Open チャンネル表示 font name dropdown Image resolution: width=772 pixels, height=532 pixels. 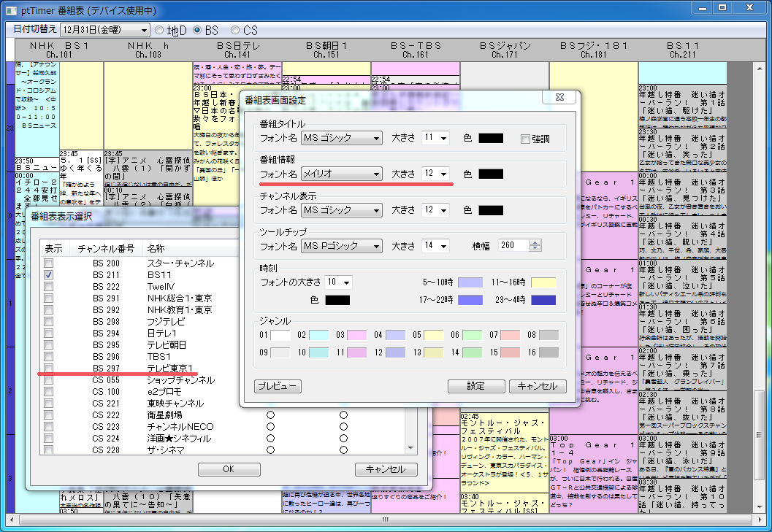point(342,210)
